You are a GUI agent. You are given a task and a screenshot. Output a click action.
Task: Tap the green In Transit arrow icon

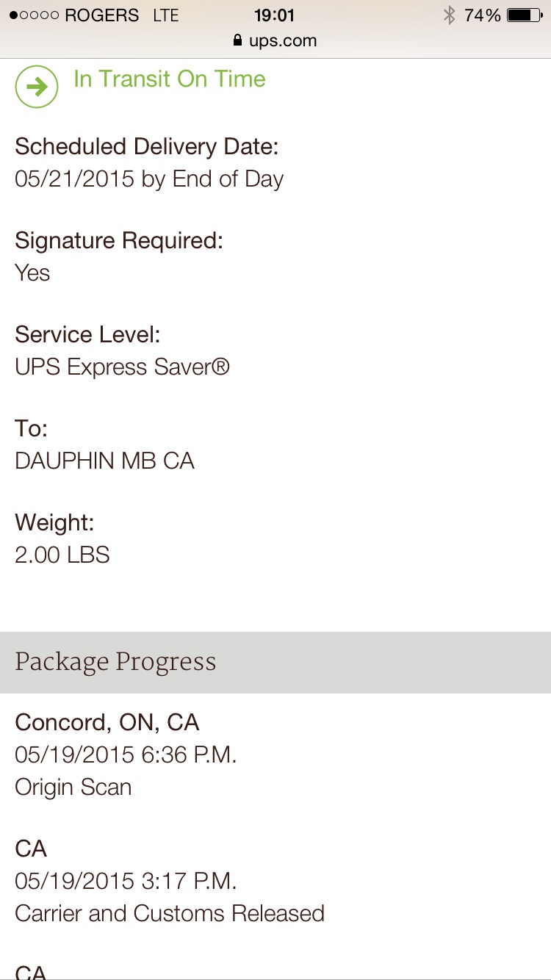click(36, 87)
